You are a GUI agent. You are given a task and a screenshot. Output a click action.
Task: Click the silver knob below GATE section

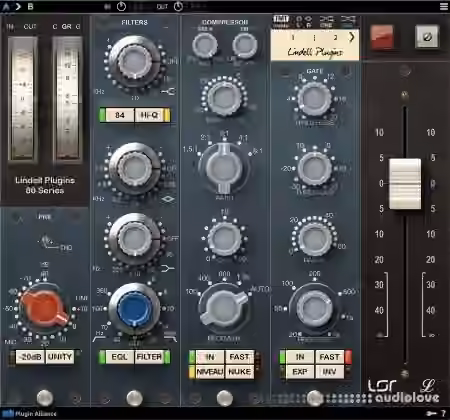tap(314, 398)
